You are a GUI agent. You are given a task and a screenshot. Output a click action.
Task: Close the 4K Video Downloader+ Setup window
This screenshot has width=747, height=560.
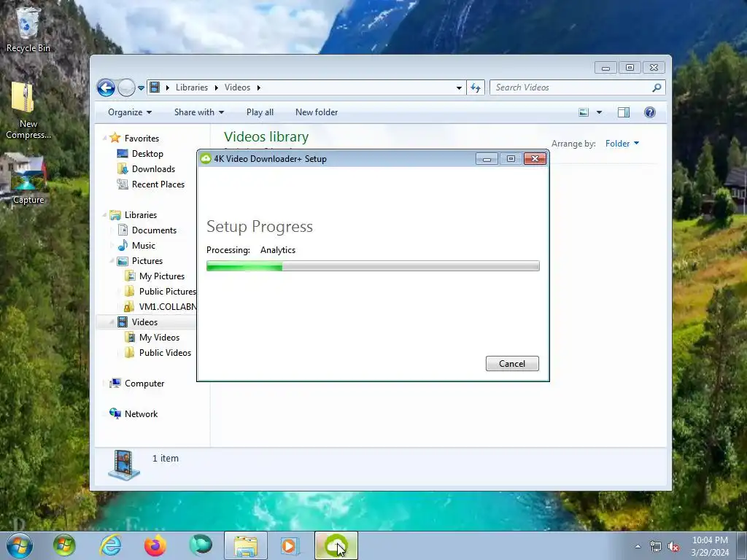click(x=535, y=159)
